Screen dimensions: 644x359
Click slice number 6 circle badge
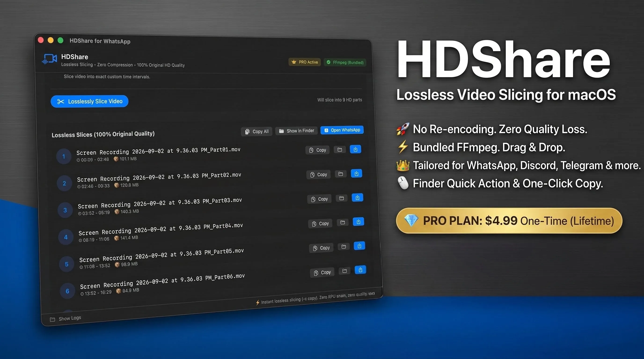tap(67, 291)
